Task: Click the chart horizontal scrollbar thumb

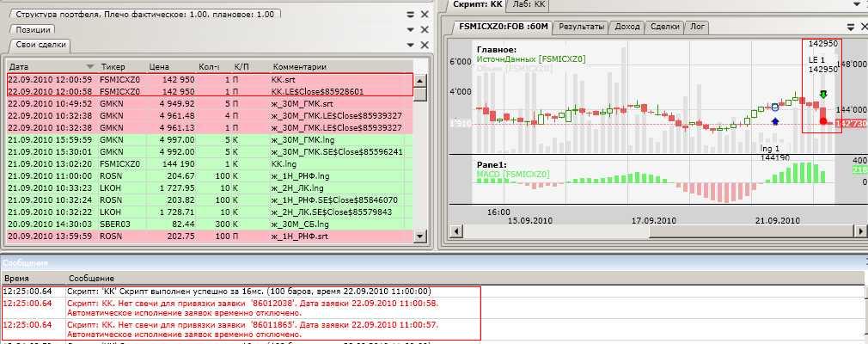Action: (752, 231)
